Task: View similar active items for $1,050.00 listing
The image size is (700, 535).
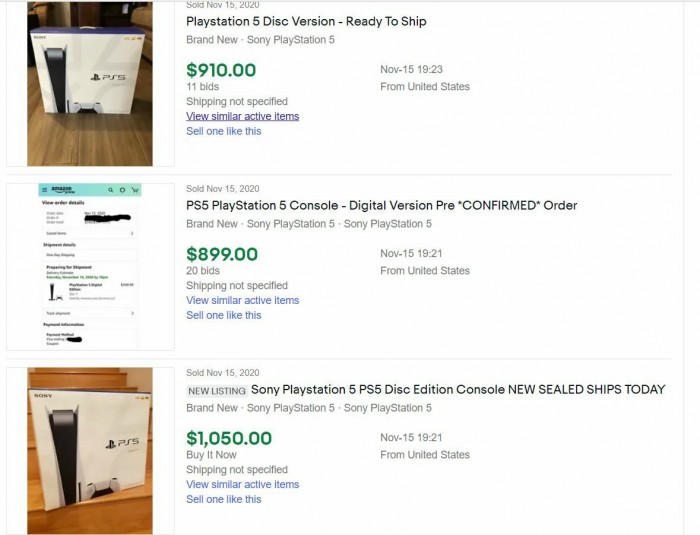Action: coord(242,484)
